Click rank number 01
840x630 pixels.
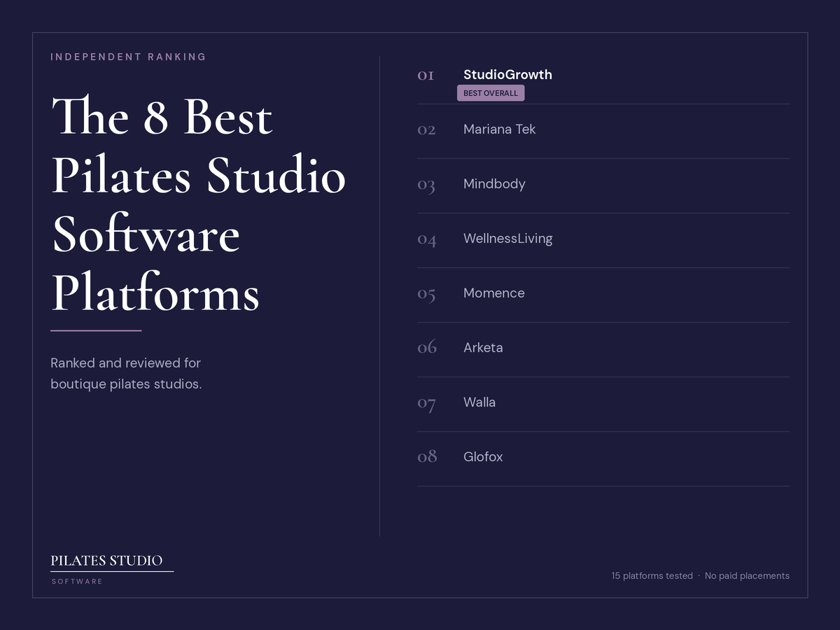(426, 75)
